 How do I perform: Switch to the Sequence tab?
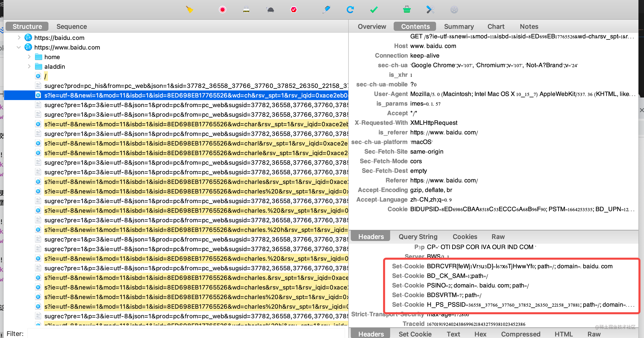click(72, 27)
